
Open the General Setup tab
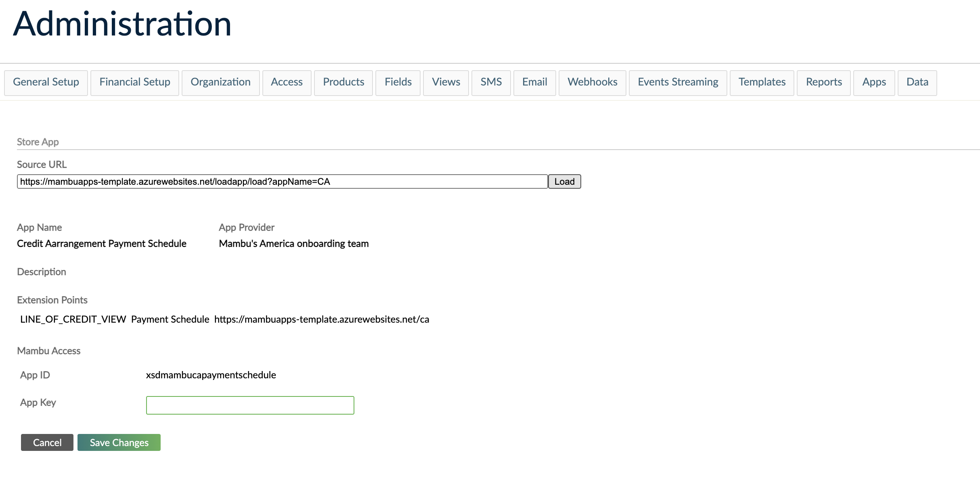(x=46, y=82)
